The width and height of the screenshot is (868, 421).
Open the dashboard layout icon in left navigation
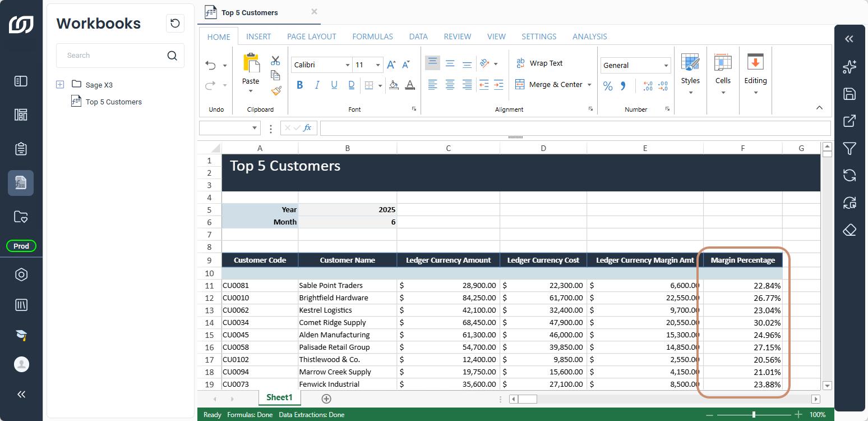(21, 115)
